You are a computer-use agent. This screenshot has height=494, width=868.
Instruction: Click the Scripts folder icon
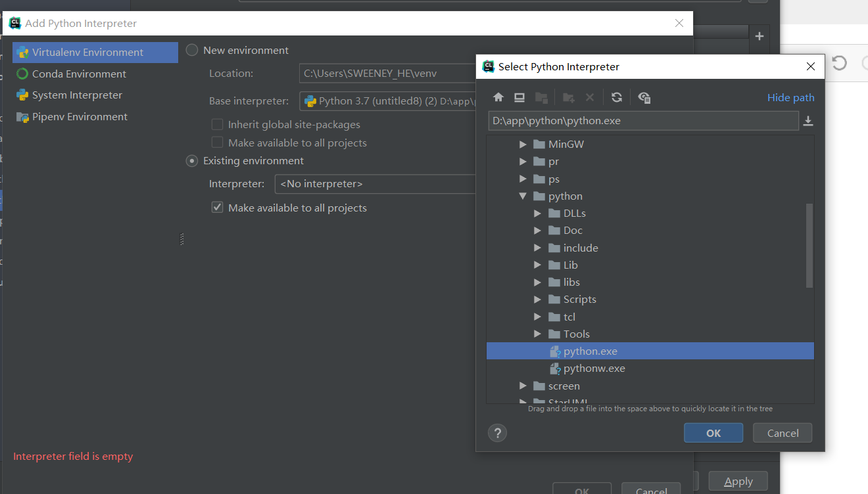pos(554,300)
